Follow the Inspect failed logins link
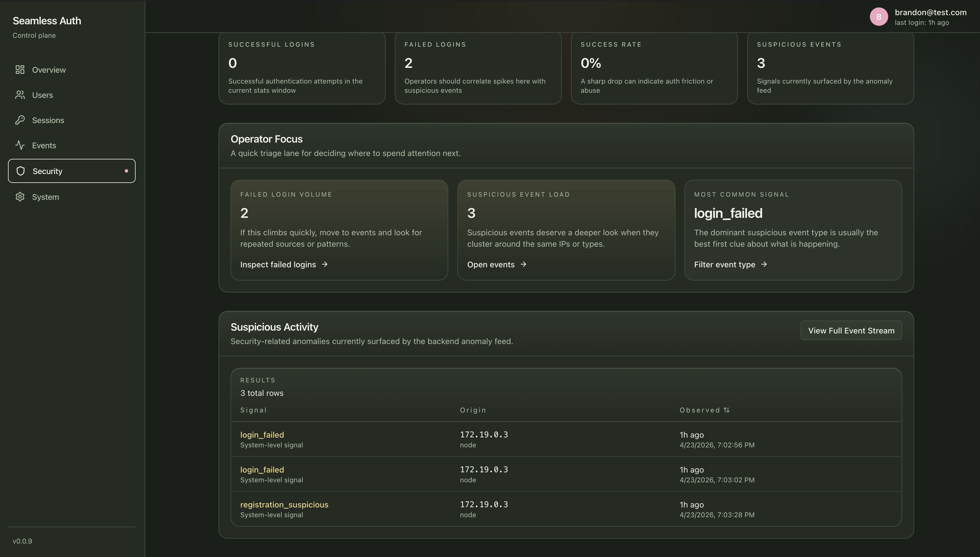 click(x=284, y=264)
